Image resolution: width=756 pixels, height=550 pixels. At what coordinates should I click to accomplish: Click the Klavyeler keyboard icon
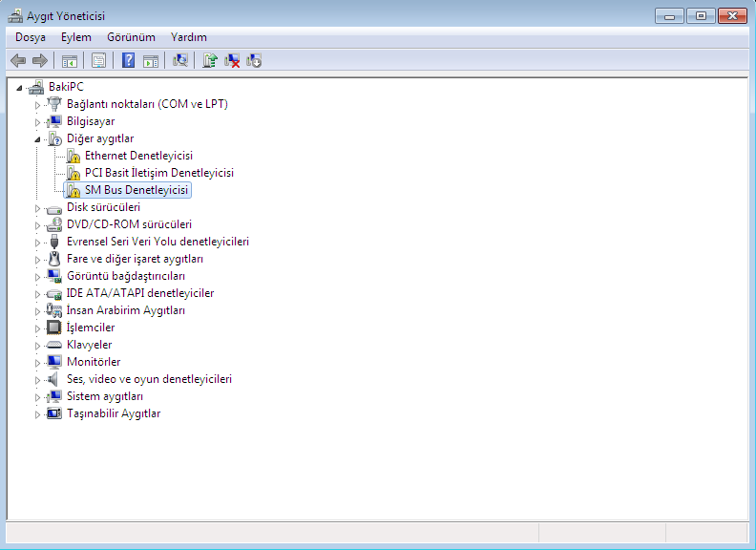point(54,345)
